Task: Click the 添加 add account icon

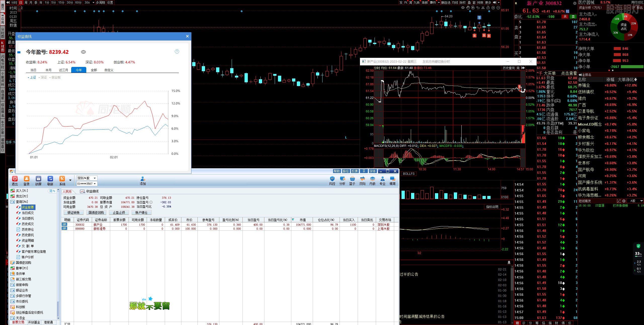Action: click(143, 181)
